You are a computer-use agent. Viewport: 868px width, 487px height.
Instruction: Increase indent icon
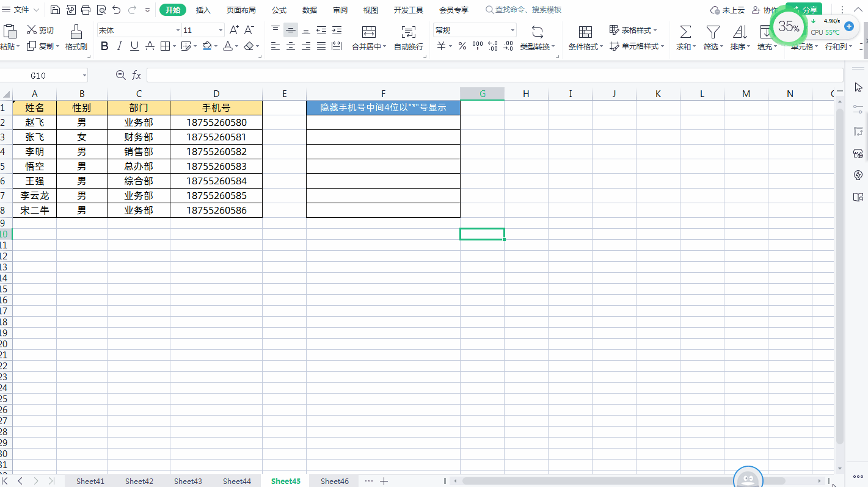click(x=337, y=30)
